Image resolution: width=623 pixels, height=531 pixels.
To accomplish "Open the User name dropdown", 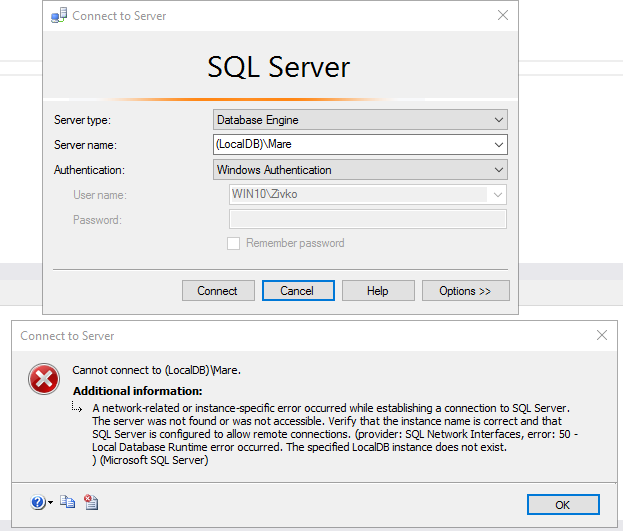I will 499,194.
